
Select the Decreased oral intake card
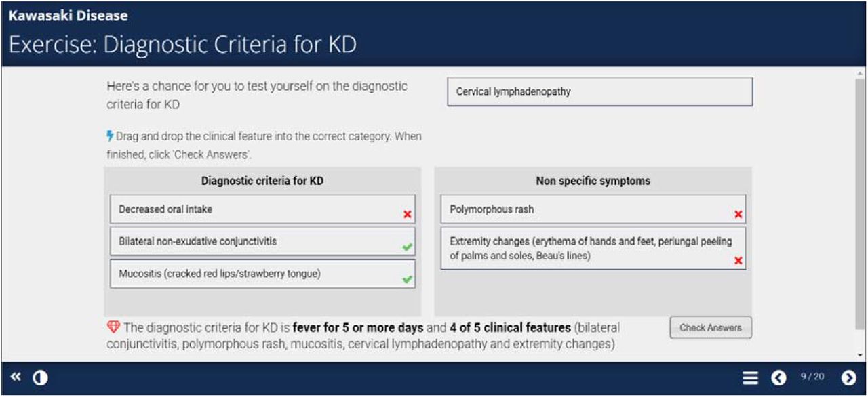pos(262,209)
